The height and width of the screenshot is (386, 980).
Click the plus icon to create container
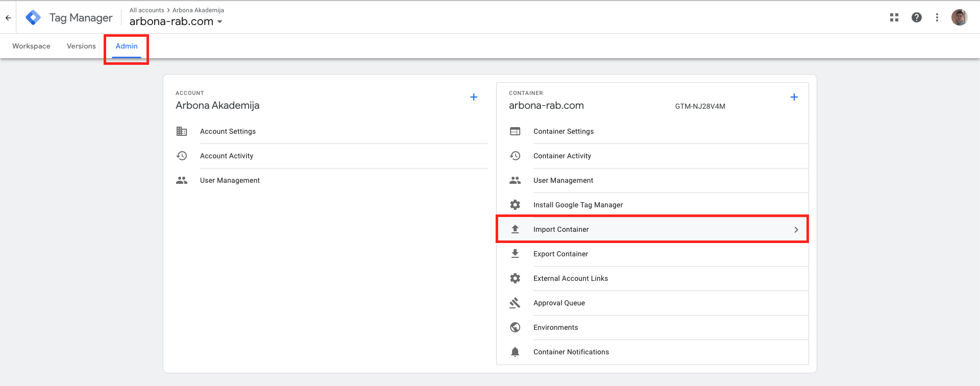tap(794, 97)
